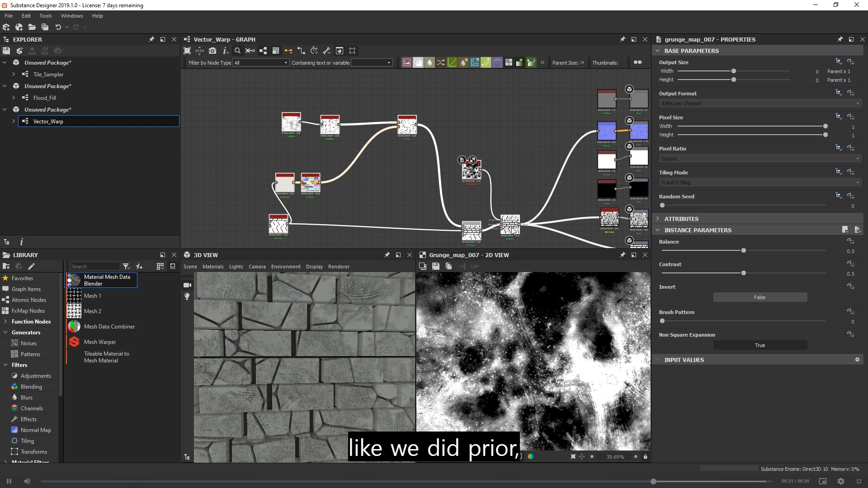
Task: Click the Blur node droplet icon
Action: coord(429,63)
